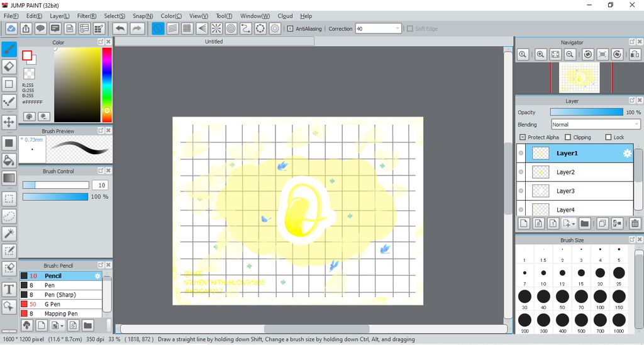Viewport: 644px width, 345px height.
Task: Select the Gradient tool
Action: (x=9, y=178)
